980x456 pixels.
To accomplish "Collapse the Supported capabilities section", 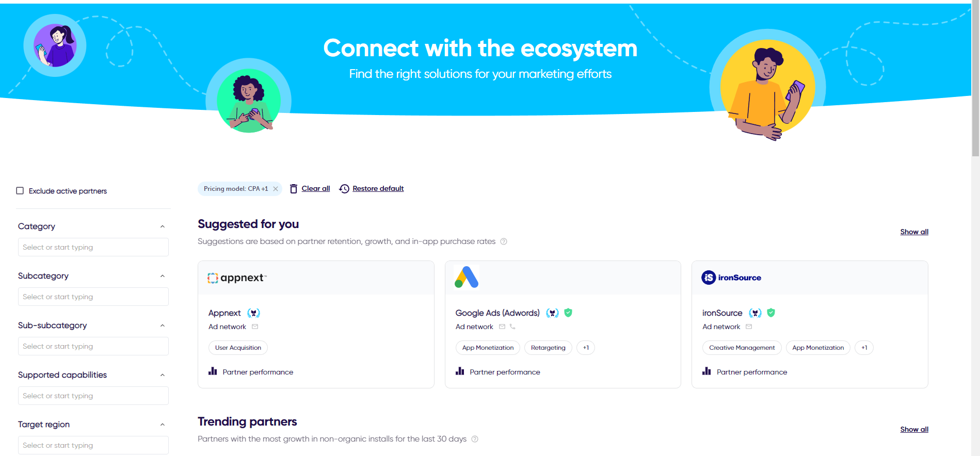I will (163, 375).
